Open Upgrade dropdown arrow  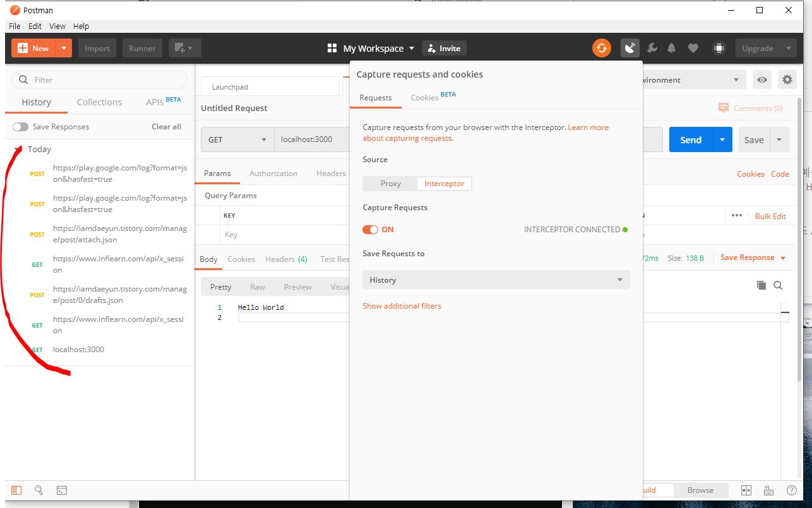click(x=787, y=48)
